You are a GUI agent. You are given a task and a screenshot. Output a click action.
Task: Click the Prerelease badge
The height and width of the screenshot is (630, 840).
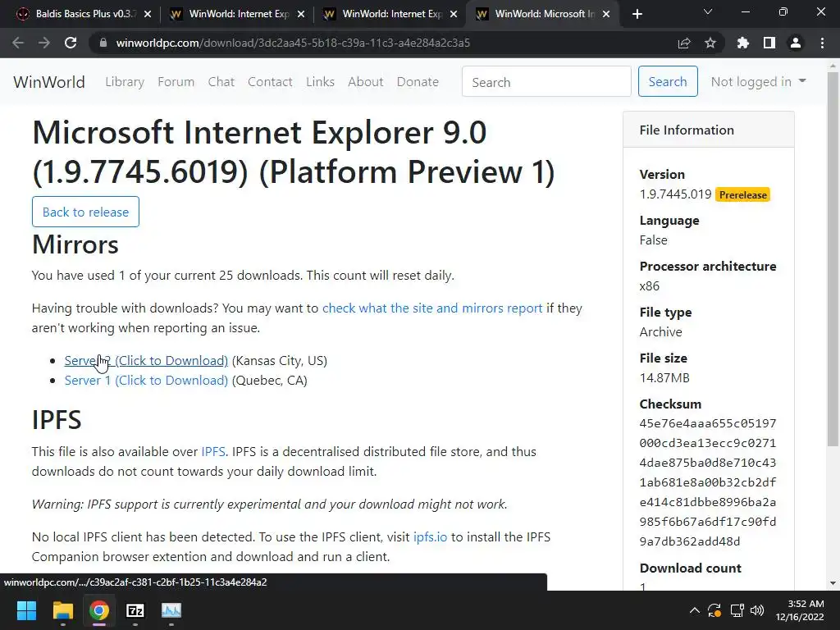pyautogui.click(x=742, y=195)
